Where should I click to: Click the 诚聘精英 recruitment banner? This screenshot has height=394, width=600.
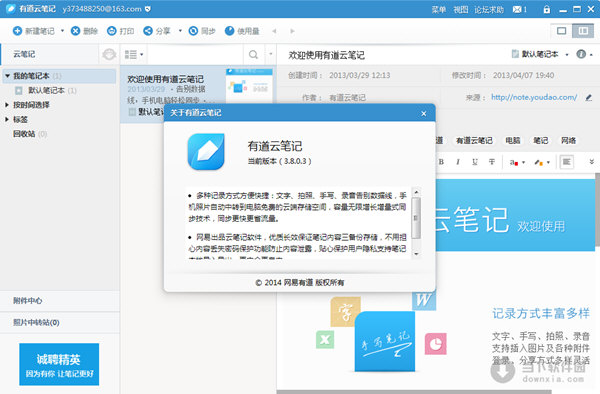coord(59,364)
